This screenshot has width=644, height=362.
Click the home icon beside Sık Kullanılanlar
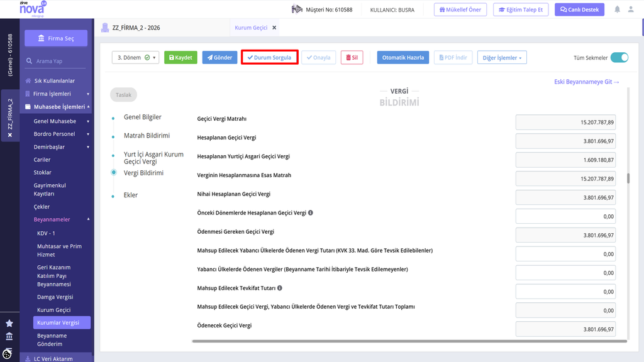tap(28, 81)
